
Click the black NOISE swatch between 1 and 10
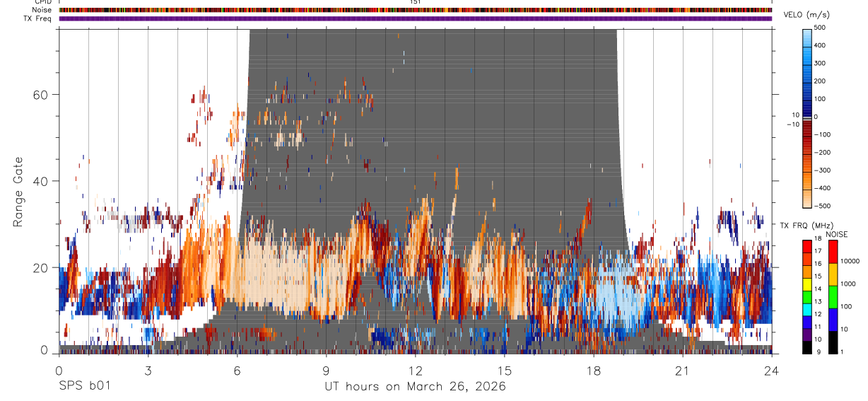coord(833,341)
